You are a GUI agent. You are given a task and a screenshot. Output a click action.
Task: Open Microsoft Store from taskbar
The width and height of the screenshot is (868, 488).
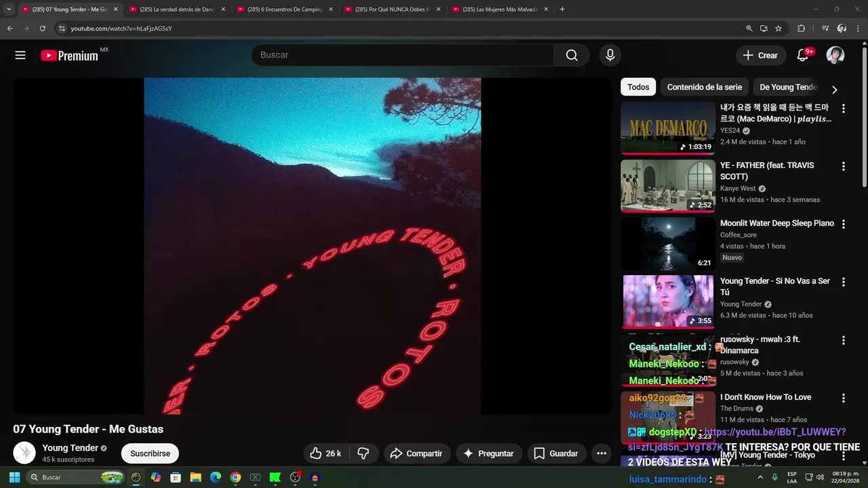tap(176, 477)
